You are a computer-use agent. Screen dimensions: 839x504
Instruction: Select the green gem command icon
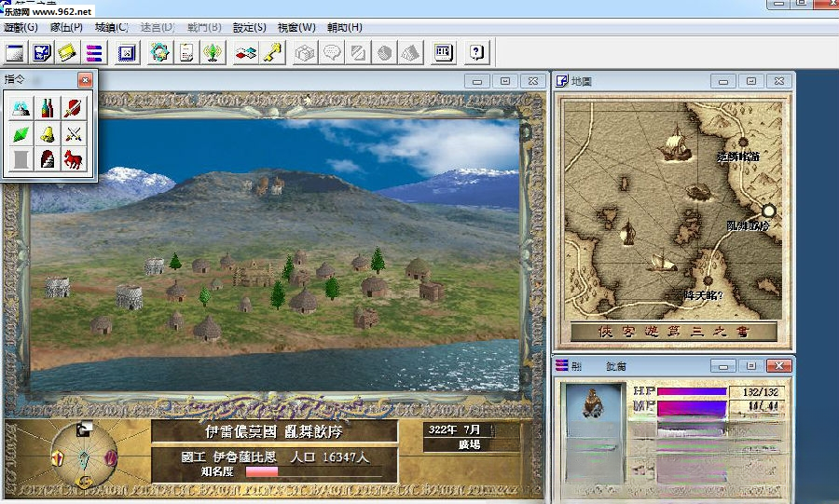(x=21, y=134)
